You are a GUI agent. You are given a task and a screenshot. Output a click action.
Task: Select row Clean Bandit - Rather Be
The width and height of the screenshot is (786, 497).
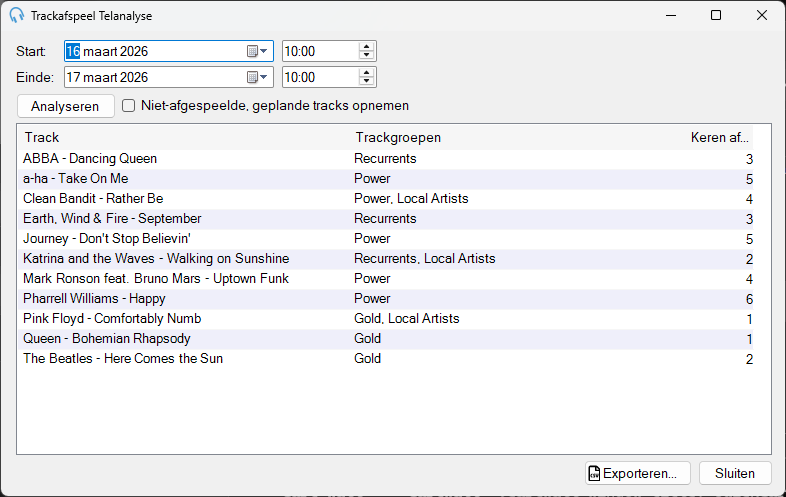click(x=385, y=199)
